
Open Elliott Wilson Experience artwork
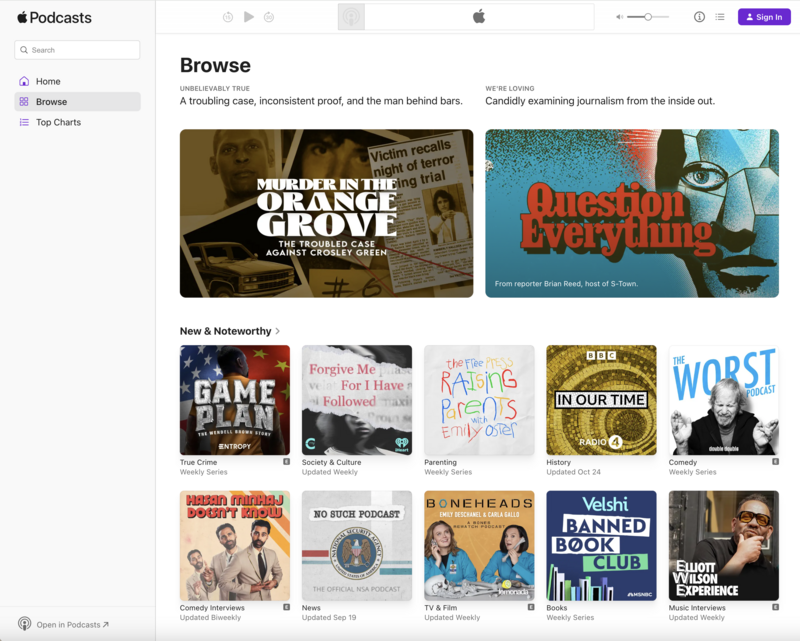pos(723,546)
